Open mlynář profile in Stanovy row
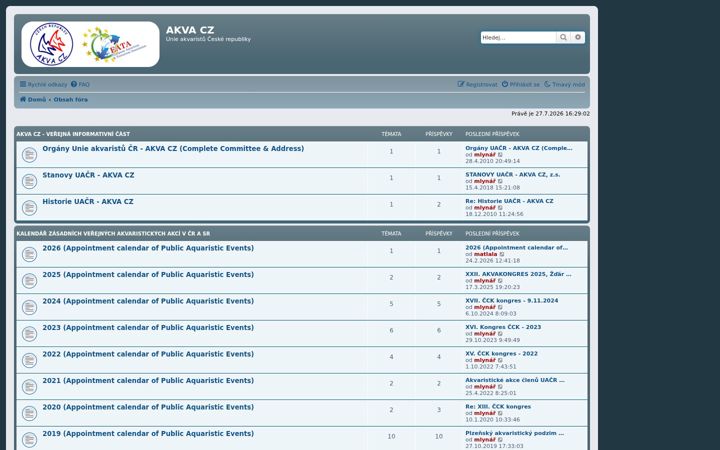 click(484, 181)
